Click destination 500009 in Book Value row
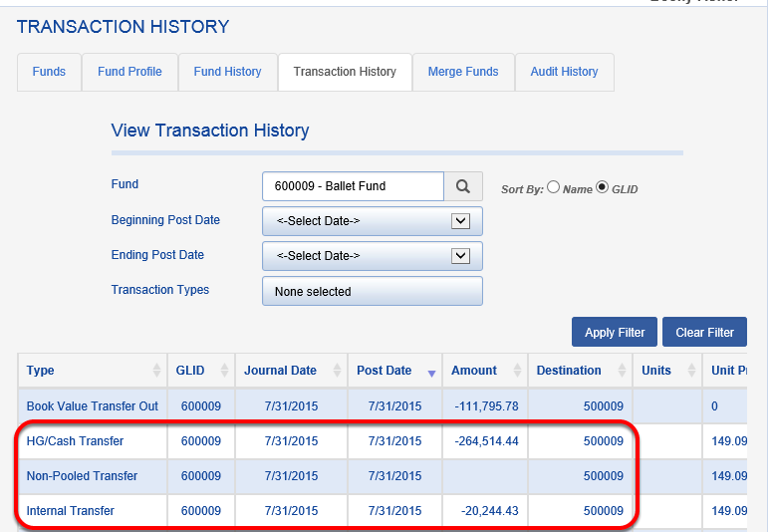This screenshot has height=532, width=772. (x=604, y=406)
